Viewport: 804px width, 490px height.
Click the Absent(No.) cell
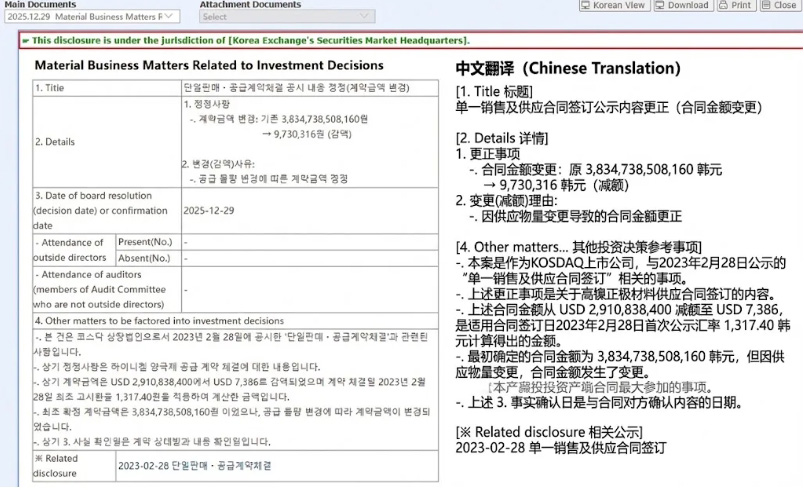click(146, 257)
